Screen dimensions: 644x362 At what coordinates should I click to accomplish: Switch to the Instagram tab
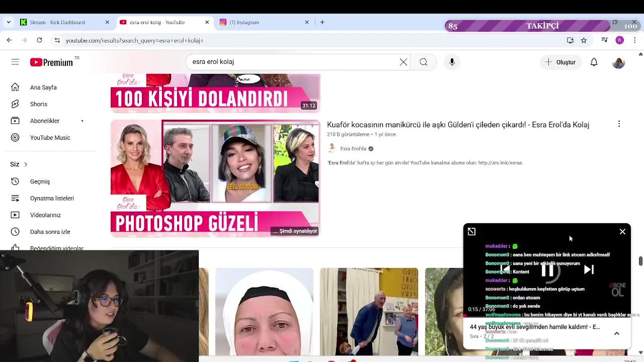[264, 22]
